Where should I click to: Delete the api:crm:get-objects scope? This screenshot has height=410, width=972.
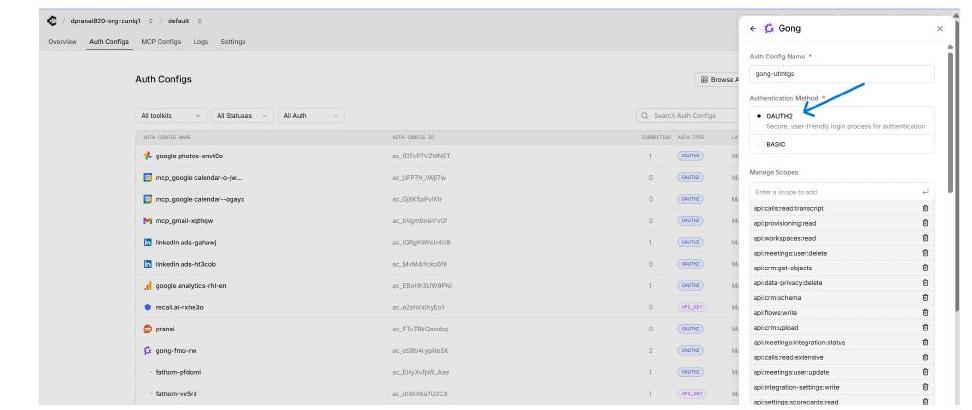926,268
